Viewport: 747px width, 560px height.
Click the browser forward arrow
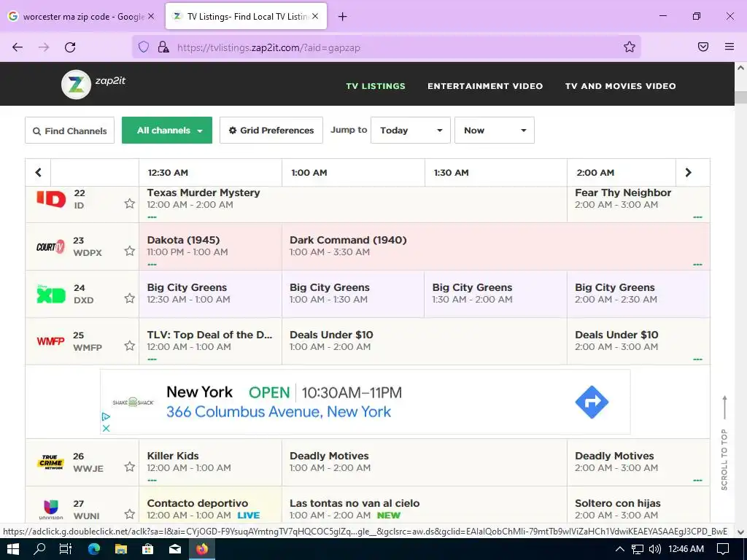coord(44,47)
